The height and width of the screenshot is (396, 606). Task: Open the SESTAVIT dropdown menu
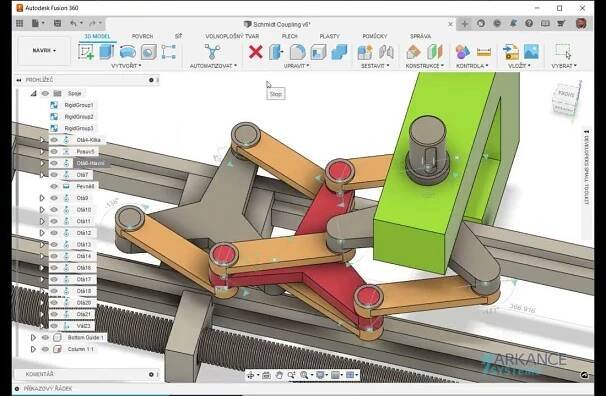pyautogui.click(x=375, y=66)
